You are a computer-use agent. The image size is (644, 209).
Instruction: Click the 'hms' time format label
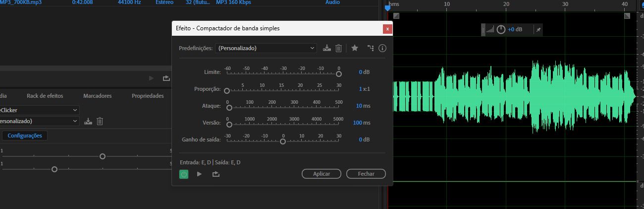tap(394, 4)
